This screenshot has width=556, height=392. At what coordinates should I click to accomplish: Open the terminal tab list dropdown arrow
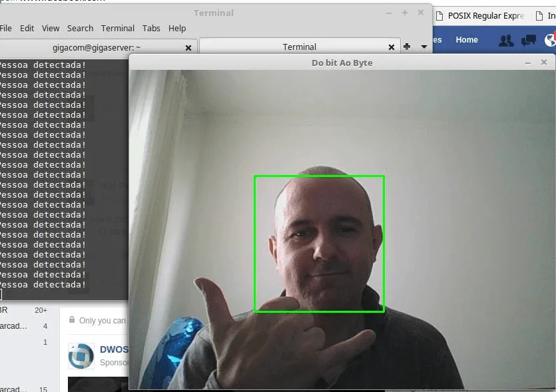pyautogui.click(x=423, y=47)
